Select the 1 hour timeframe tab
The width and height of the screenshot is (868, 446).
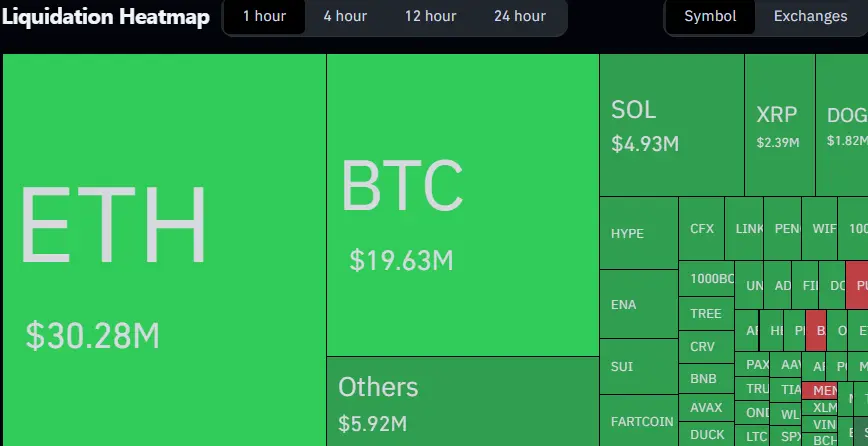tap(264, 17)
